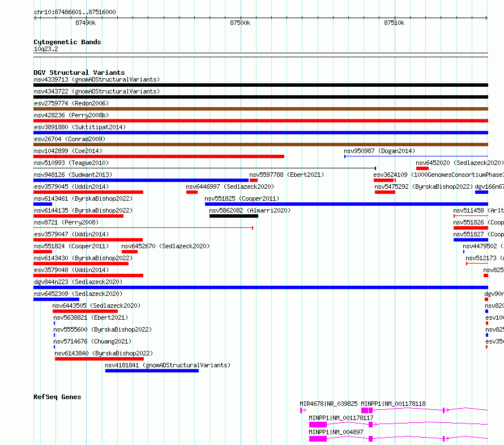504x445 pixels.
Task: Click nsv510993 (Teague2010) label
Action: pyautogui.click(x=71, y=163)
